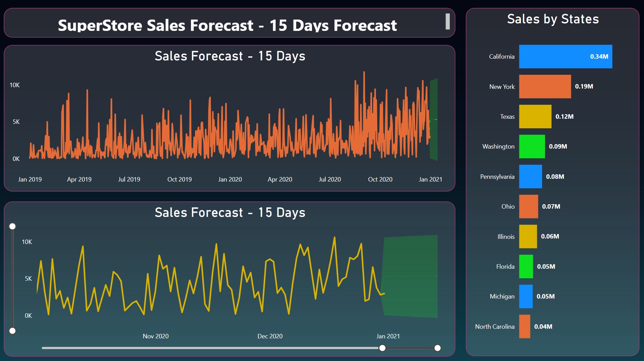Click 'Oct 2019' axis label
This screenshot has width=644, height=361.
tap(180, 179)
